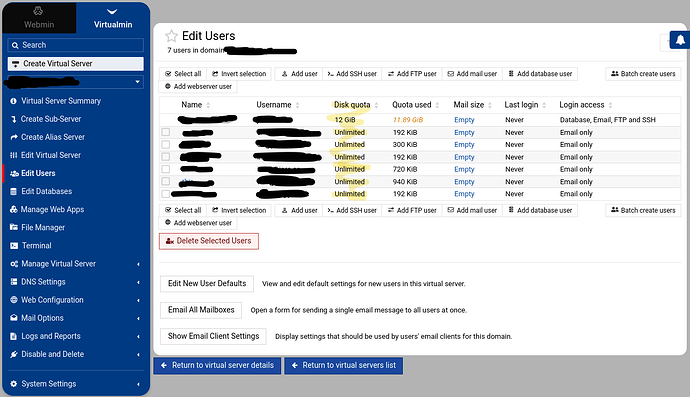Viewport: 690px width, 397px height.
Task: Sort table by Last login column
Action: 525,105
